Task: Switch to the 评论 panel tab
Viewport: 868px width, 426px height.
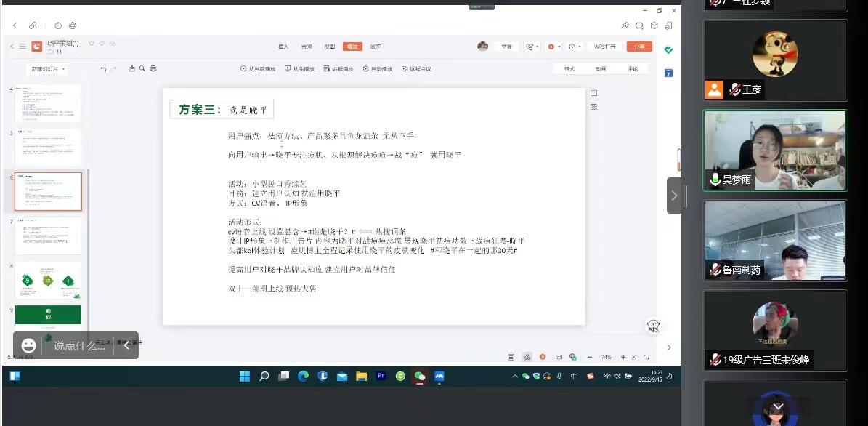Action: [x=632, y=68]
